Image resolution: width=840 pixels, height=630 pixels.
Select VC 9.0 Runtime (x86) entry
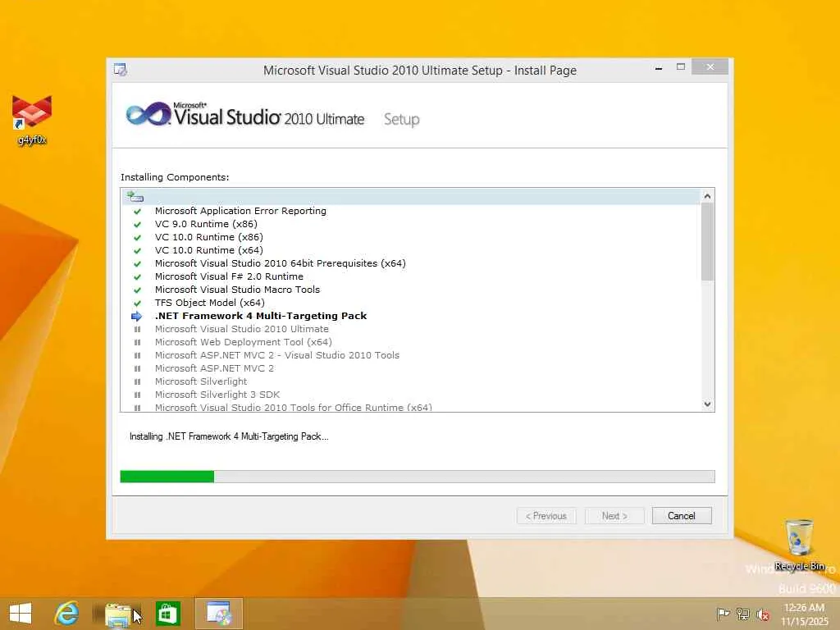point(206,225)
